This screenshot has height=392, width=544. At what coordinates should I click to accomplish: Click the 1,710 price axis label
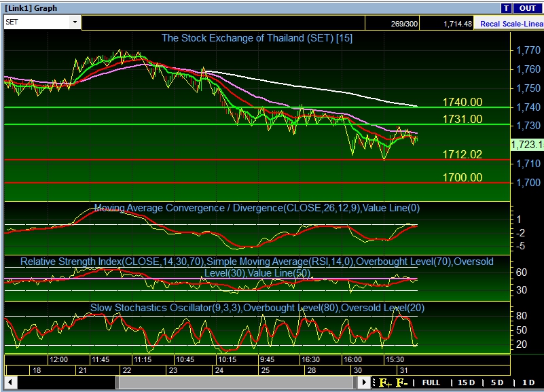(x=528, y=164)
